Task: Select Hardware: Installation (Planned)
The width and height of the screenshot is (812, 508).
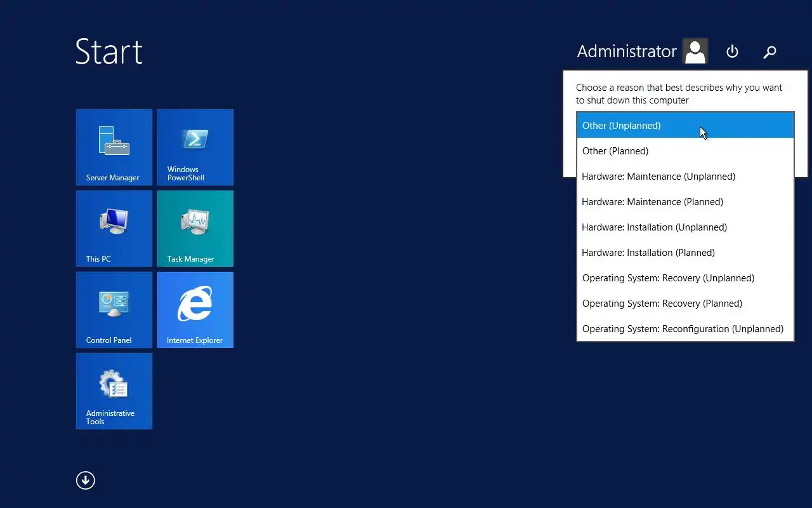Action: point(685,253)
